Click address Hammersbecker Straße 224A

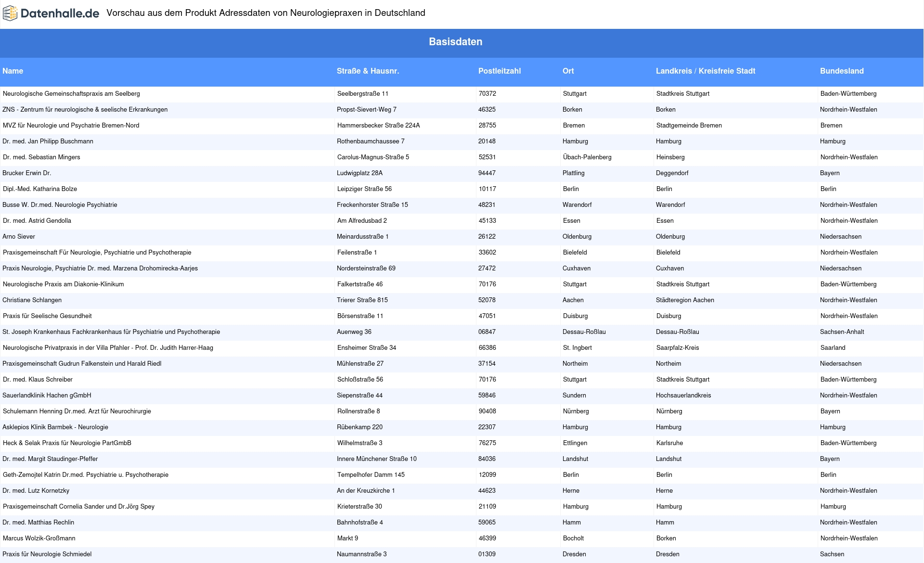point(379,126)
